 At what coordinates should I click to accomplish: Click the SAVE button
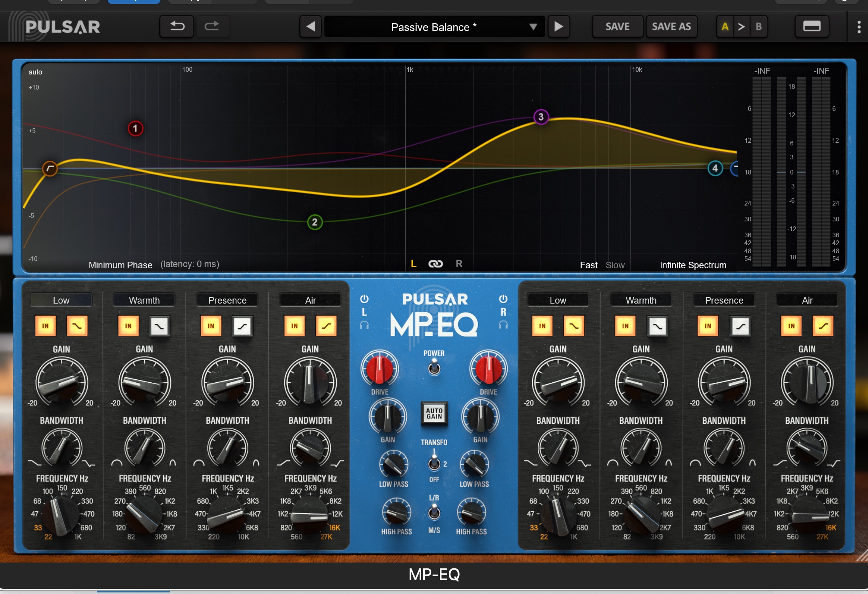(x=617, y=26)
